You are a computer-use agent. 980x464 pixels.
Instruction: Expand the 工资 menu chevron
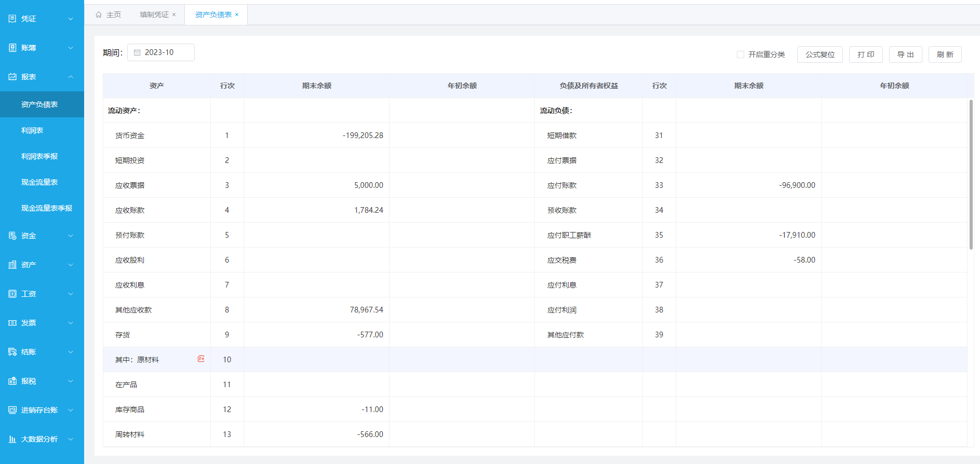71,294
